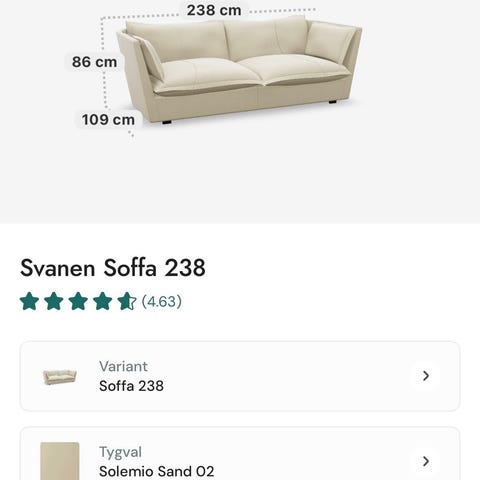
Task: Open the Variant chevron arrow
Action: (426, 376)
